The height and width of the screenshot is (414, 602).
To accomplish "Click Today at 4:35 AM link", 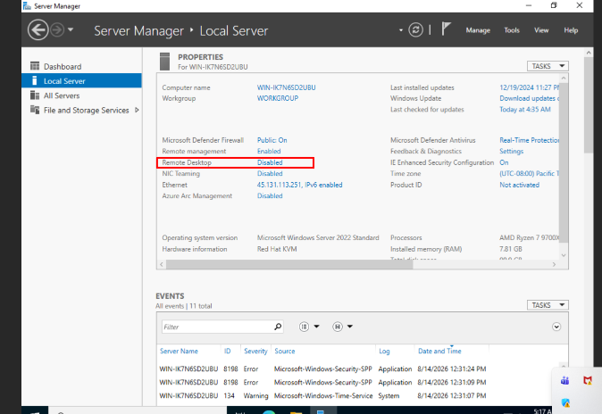I will (x=525, y=109).
